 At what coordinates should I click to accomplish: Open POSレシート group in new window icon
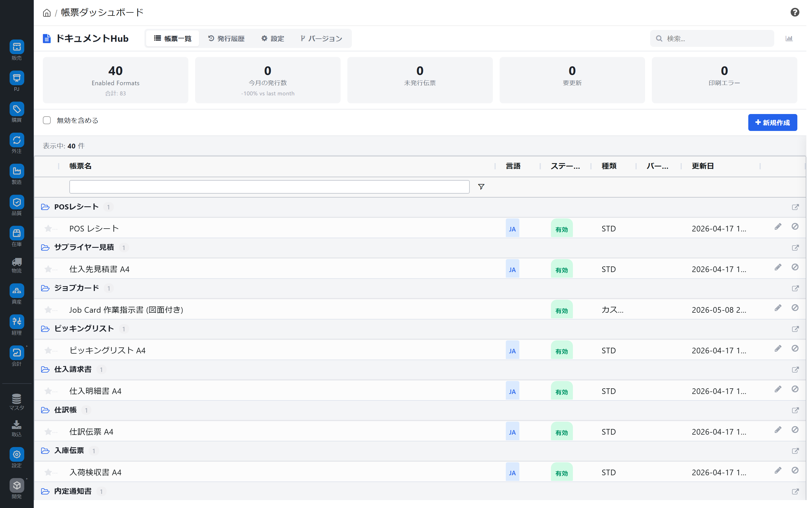(x=795, y=207)
